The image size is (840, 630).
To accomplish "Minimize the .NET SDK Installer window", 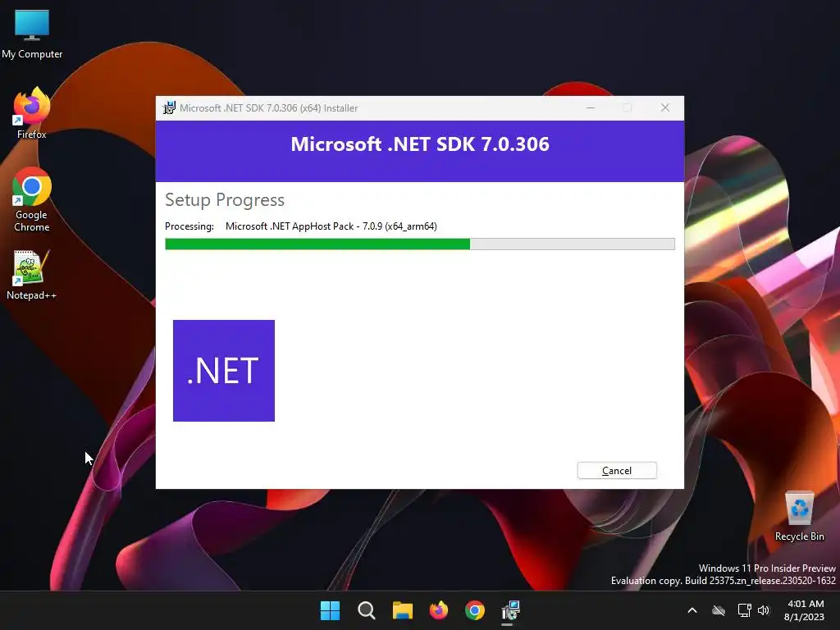I will tap(591, 107).
